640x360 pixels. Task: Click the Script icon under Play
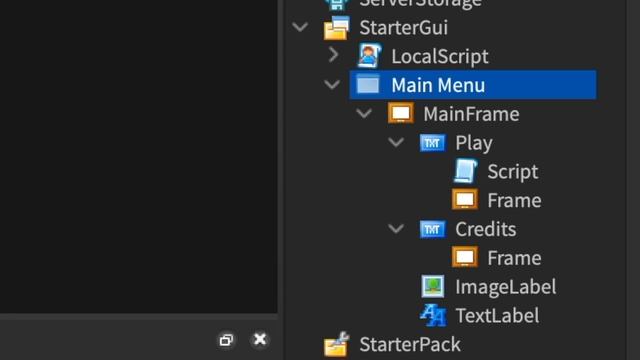(465, 171)
